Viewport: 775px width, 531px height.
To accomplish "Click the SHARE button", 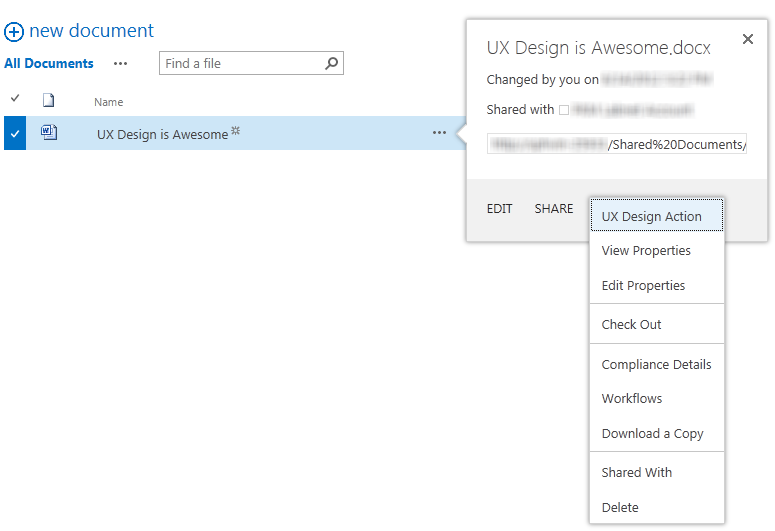I will [554, 209].
